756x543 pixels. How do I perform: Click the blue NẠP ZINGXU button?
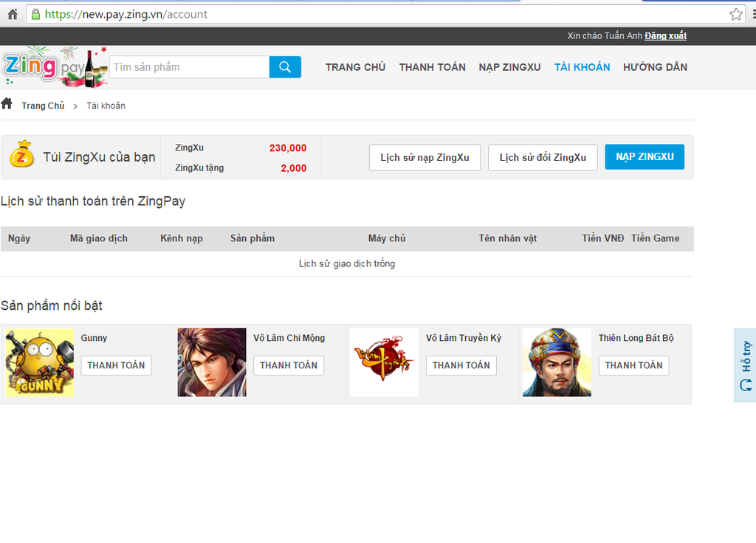click(645, 156)
